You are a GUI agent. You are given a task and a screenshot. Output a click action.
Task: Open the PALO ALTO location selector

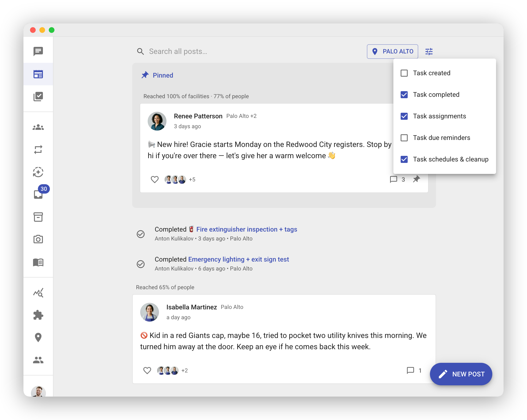click(x=392, y=52)
